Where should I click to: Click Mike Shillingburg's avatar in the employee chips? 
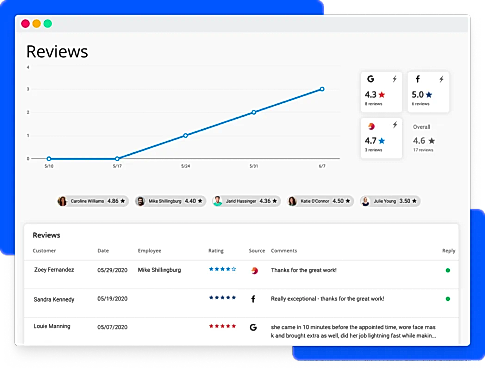coord(141,201)
